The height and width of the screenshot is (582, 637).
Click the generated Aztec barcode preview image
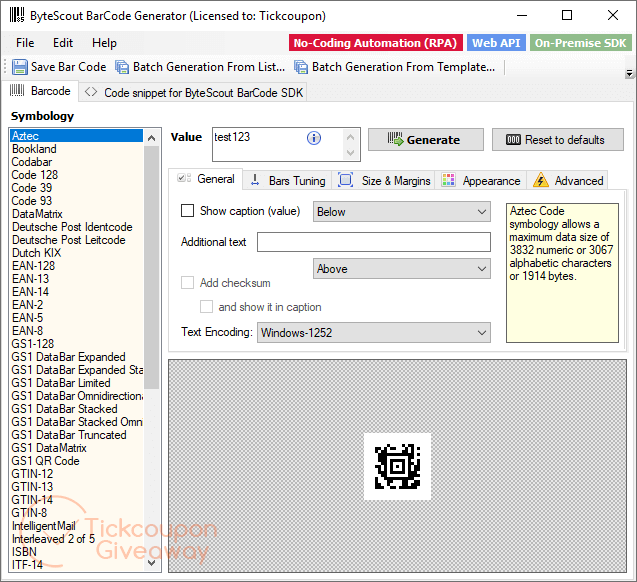coord(397,466)
